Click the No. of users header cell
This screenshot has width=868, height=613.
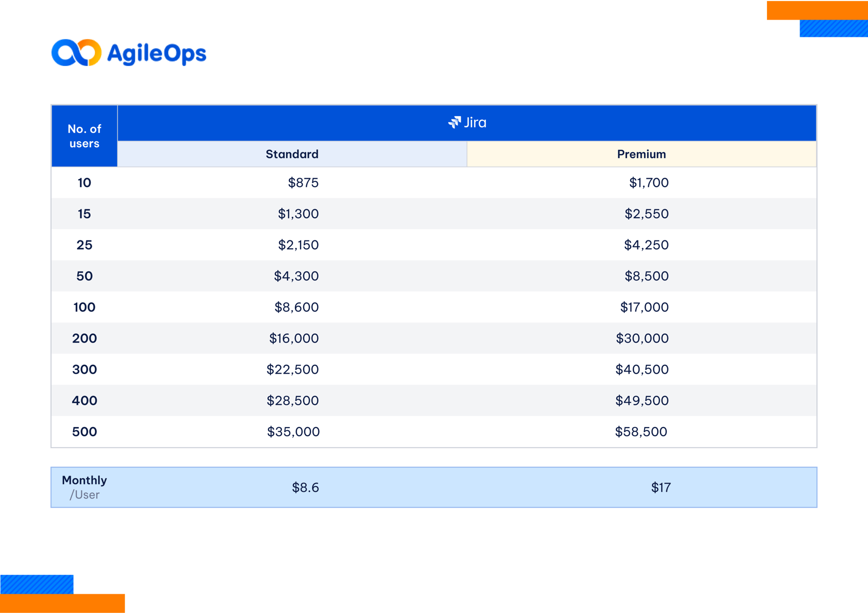pos(84,136)
